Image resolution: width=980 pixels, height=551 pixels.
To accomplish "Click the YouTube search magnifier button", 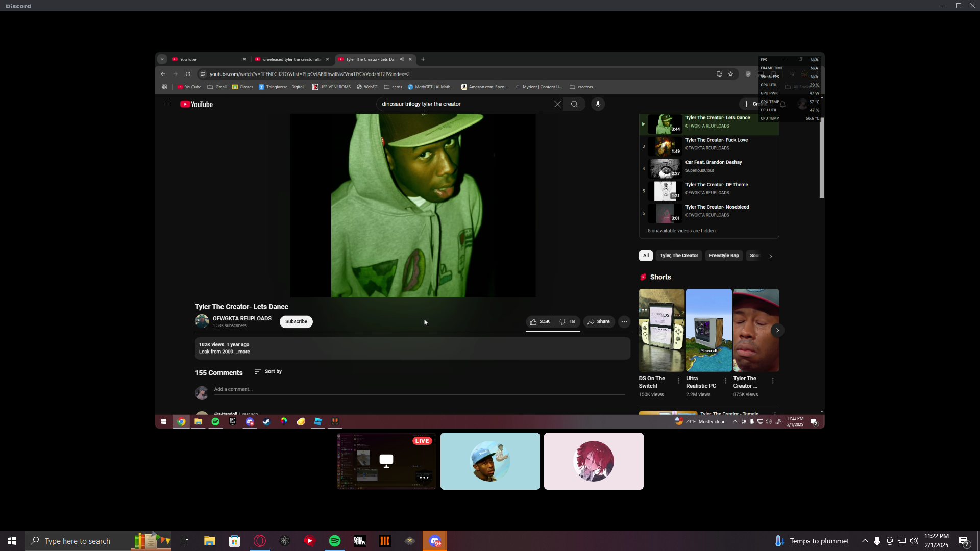I will 574,104.
